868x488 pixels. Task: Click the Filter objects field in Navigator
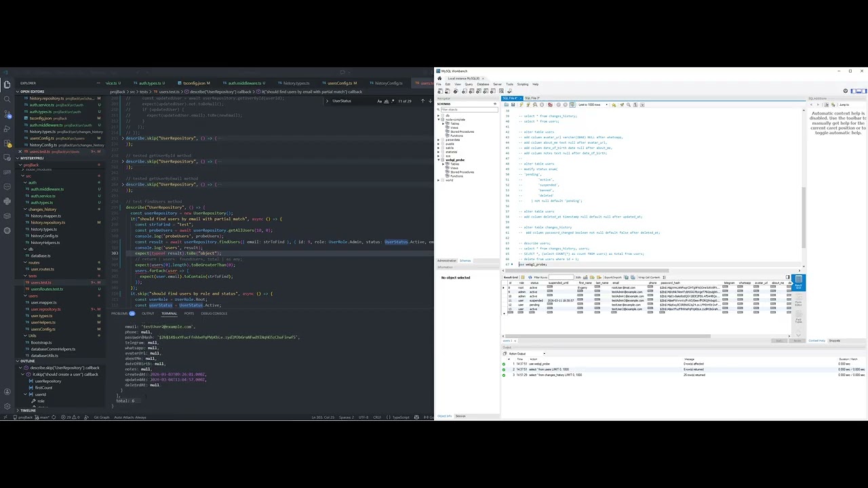tap(469, 109)
